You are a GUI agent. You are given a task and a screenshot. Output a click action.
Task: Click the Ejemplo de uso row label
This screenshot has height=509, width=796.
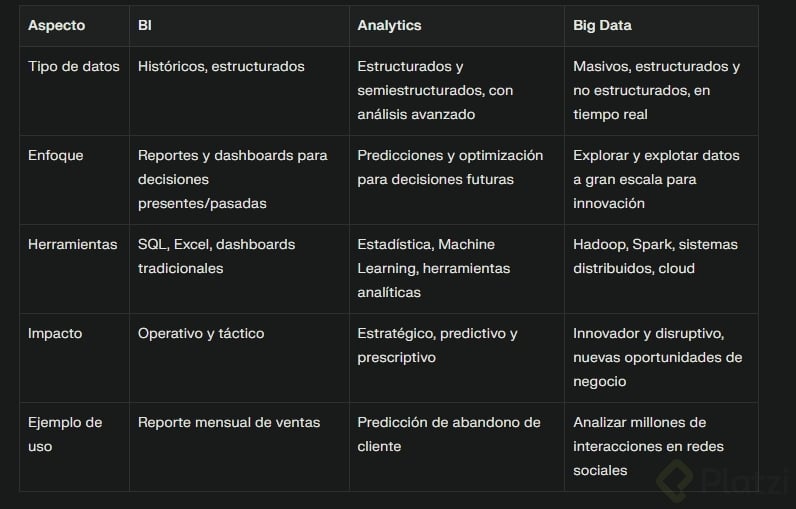[x=66, y=434]
